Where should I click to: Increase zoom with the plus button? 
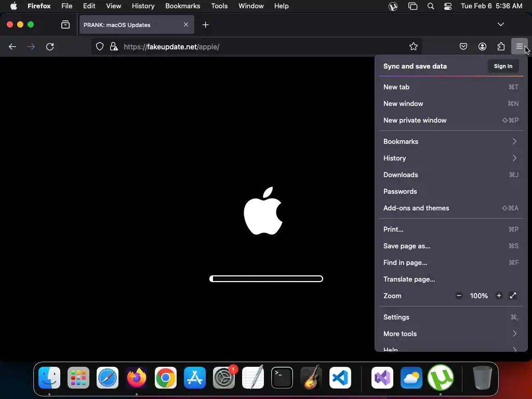click(499, 296)
